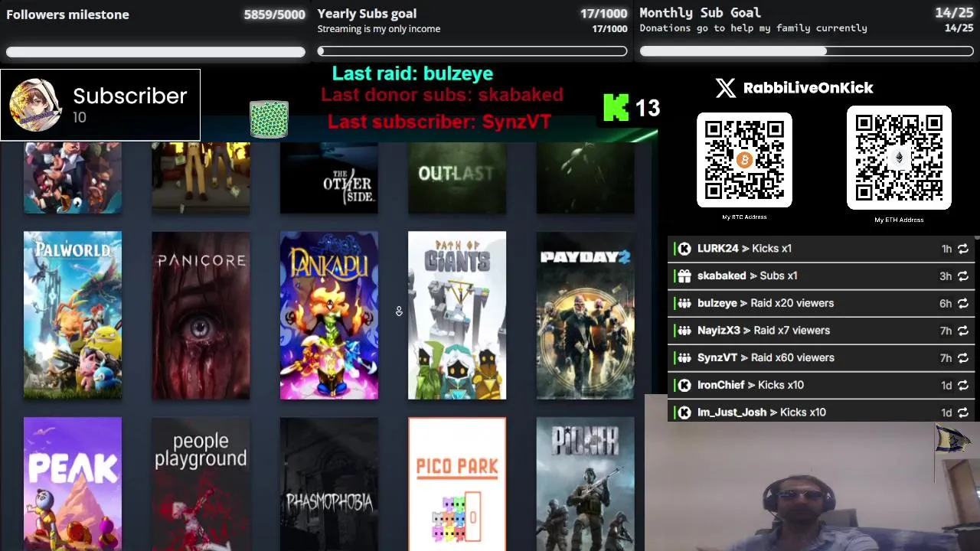Open The Other Side game cover
Screen dimensions: 980x551
329,178
